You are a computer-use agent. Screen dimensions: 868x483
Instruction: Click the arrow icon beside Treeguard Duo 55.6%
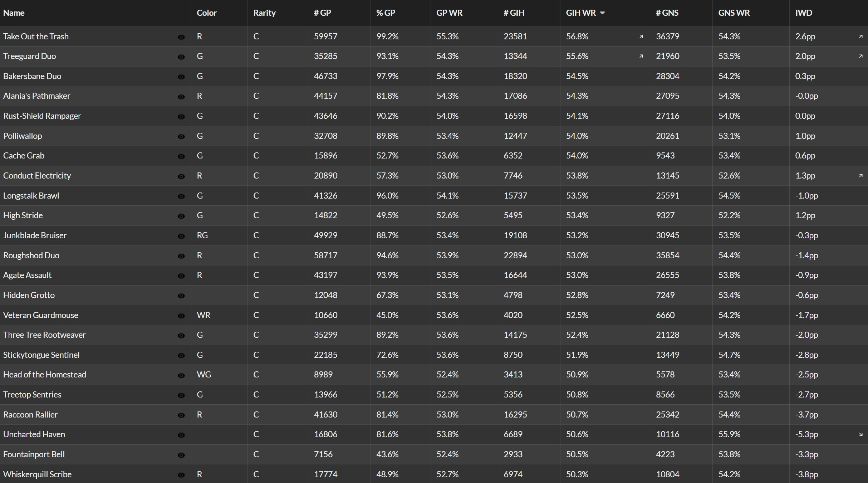(641, 56)
